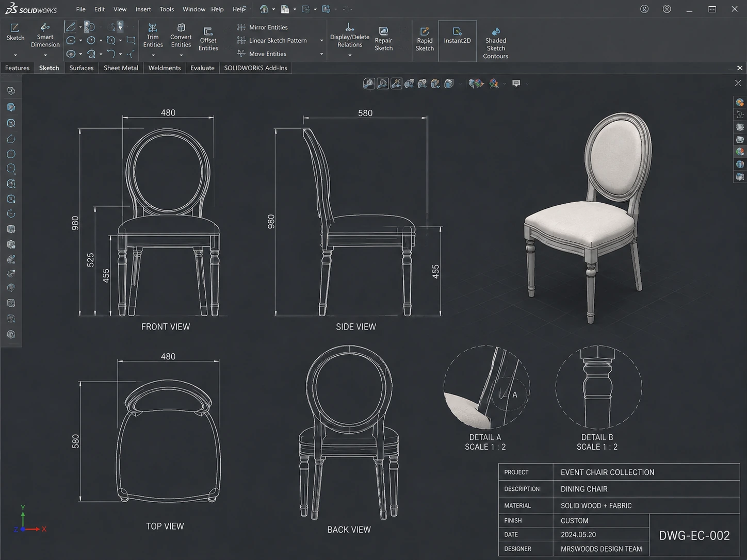The image size is (747, 560).
Task: Switch to the Surfaces tab
Action: pyautogui.click(x=82, y=68)
